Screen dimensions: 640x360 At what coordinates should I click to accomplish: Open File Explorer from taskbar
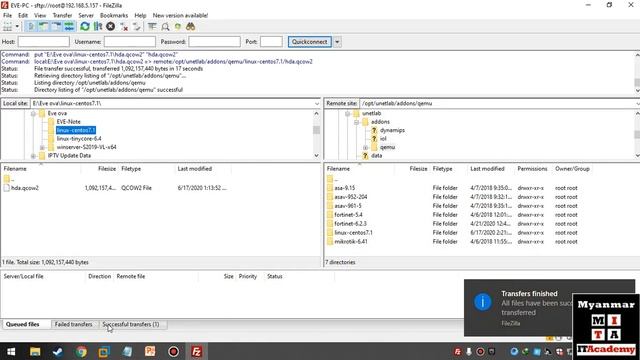(35, 351)
